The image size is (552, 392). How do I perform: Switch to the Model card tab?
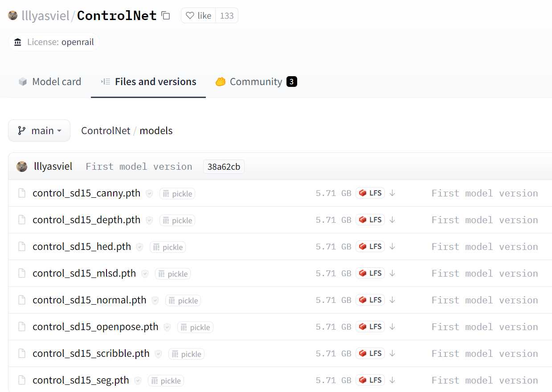[49, 82]
